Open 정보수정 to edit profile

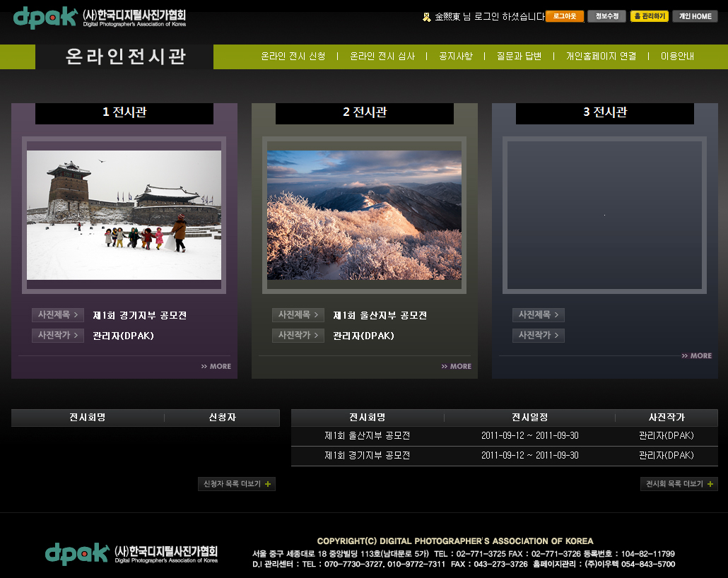pyautogui.click(x=606, y=16)
